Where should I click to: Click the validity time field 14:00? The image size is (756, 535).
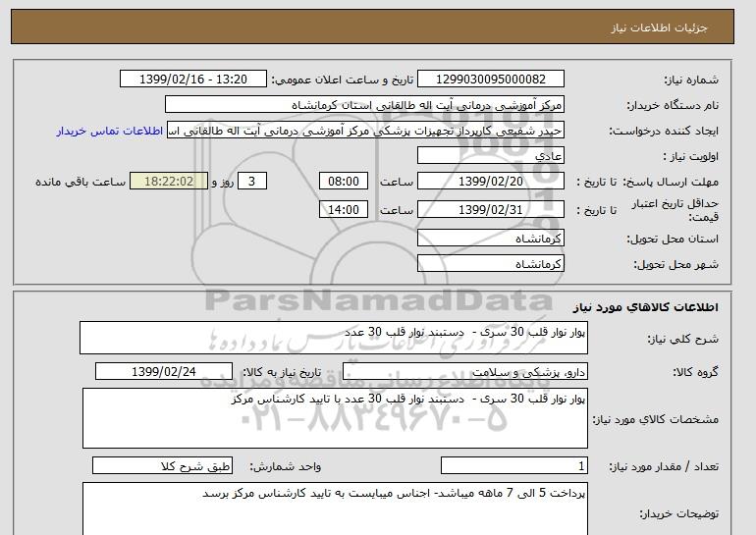pyautogui.click(x=344, y=210)
